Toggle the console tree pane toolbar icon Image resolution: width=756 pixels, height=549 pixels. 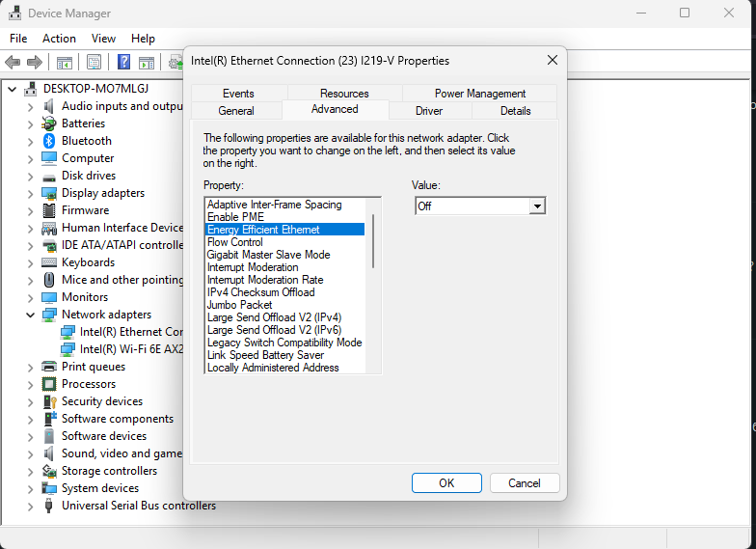click(x=64, y=62)
